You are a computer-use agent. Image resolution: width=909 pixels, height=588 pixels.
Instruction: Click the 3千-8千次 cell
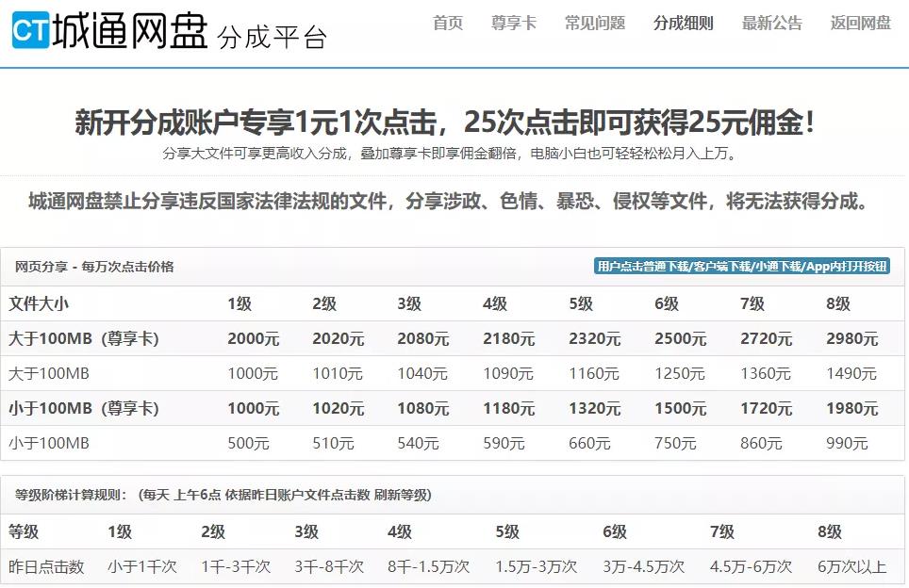tap(329, 566)
